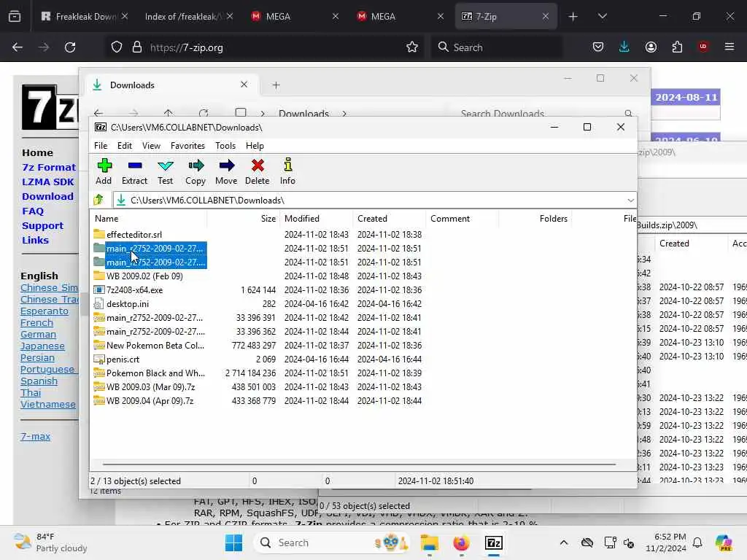Open the list all tabs dropdown
The height and width of the screenshot is (560, 747).
602,16
